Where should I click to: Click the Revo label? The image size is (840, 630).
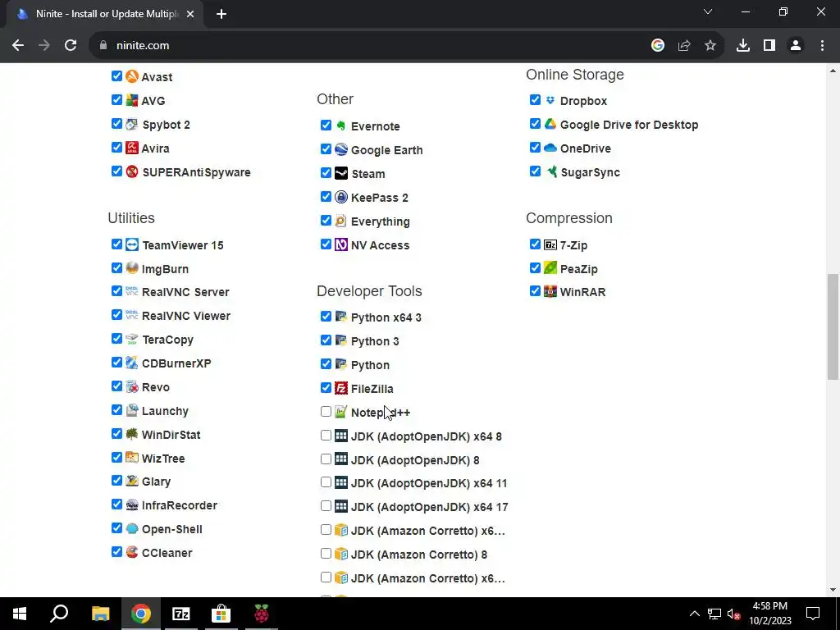pyautogui.click(x=155, y=387)
